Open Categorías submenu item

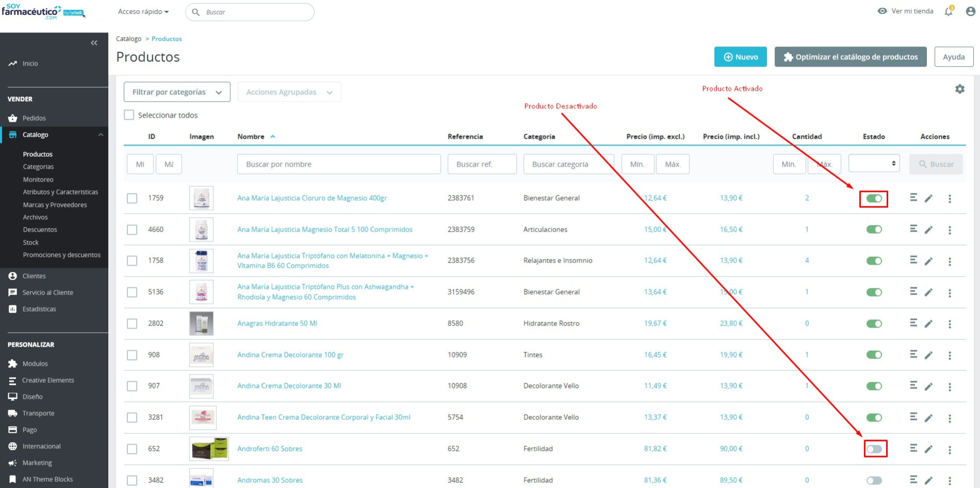38,167
